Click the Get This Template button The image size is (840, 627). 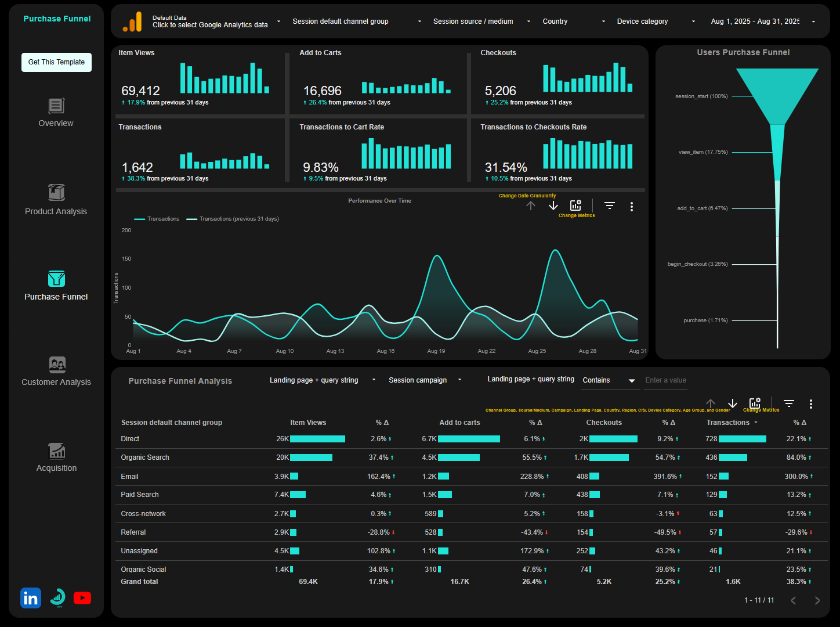(56, 62)
